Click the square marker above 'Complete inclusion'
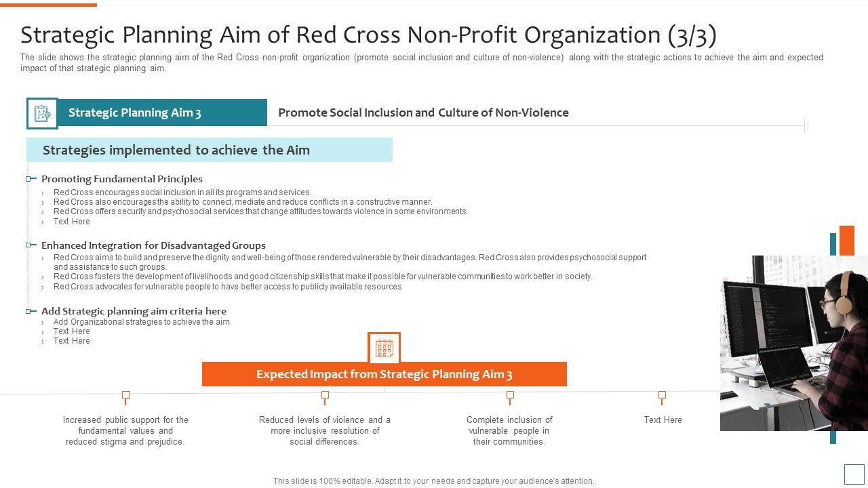This screenshot has width=868, height=488. pyautogui.click(x=510, y=394)
